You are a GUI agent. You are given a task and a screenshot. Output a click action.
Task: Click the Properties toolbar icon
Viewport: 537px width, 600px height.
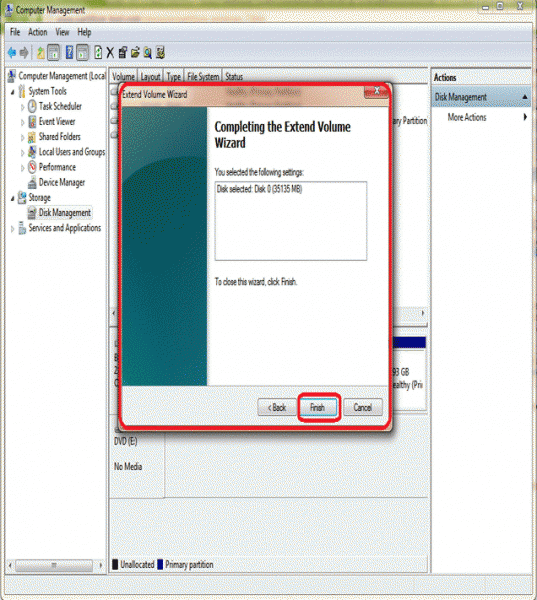[122, 52]
